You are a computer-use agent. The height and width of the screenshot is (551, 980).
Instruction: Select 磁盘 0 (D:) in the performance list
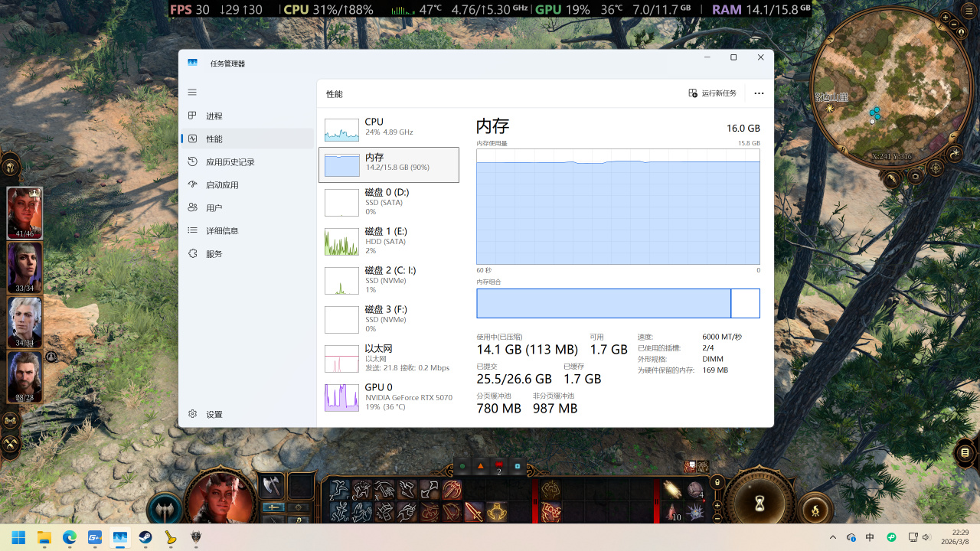coord(389,202)
